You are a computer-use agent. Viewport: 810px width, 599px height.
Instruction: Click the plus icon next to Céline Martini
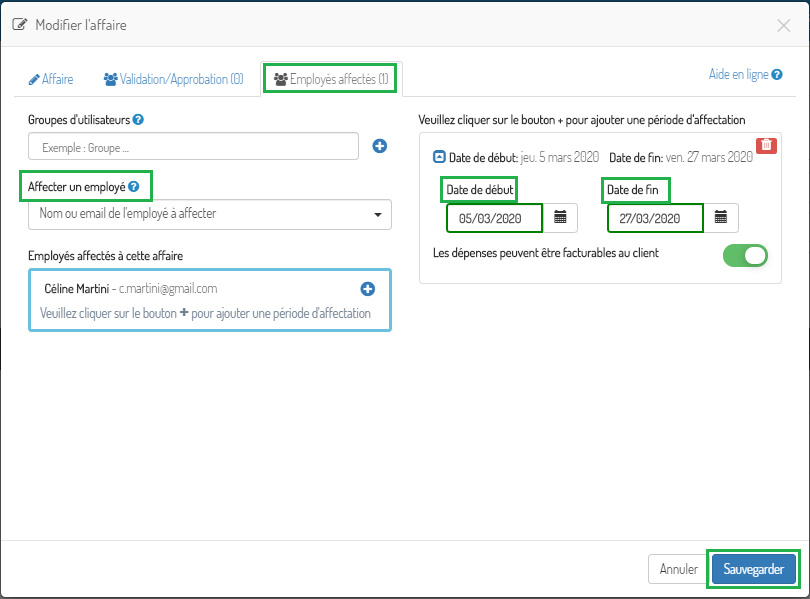tap(368, 289)
